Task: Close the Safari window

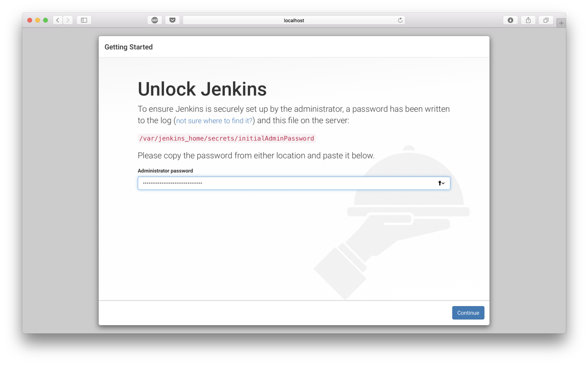Action: point(30,20)
